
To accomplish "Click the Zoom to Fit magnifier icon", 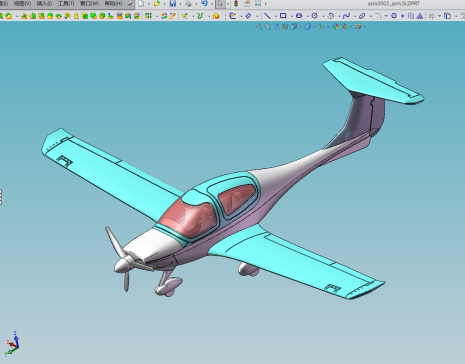I will [x=259, y=26].
